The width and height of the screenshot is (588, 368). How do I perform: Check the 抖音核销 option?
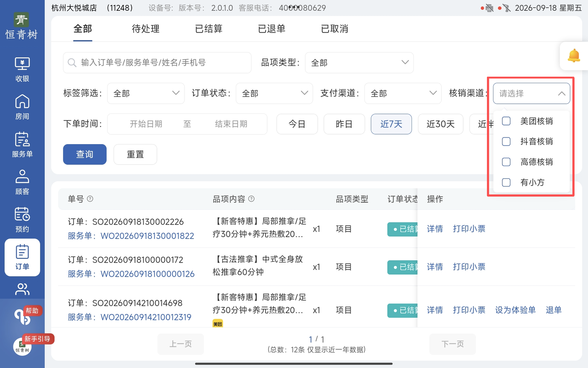tap(506, 141)
